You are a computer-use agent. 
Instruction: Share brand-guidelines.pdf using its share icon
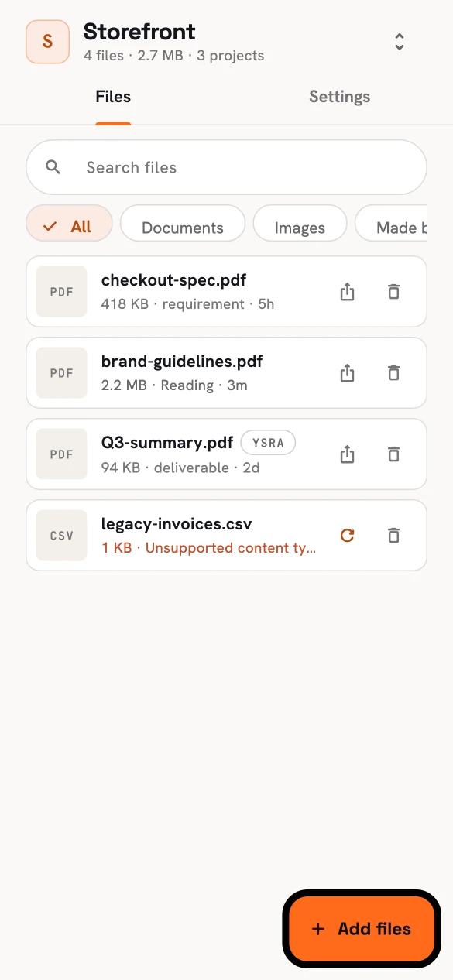(x=347, y=373)
